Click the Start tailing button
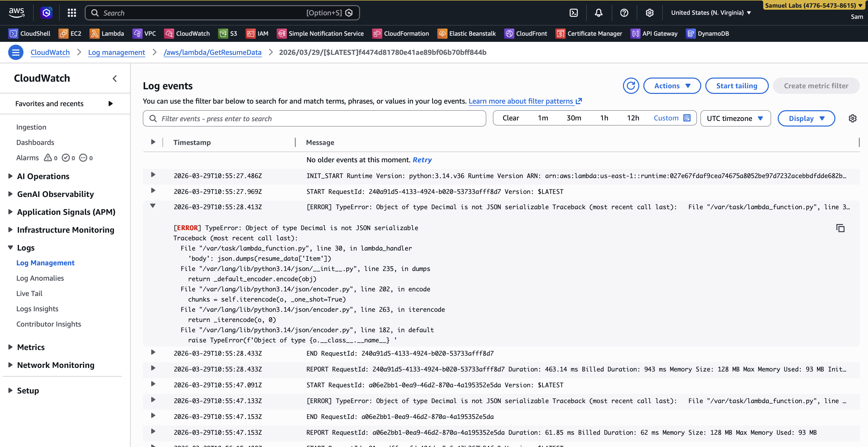 point(737,86)
